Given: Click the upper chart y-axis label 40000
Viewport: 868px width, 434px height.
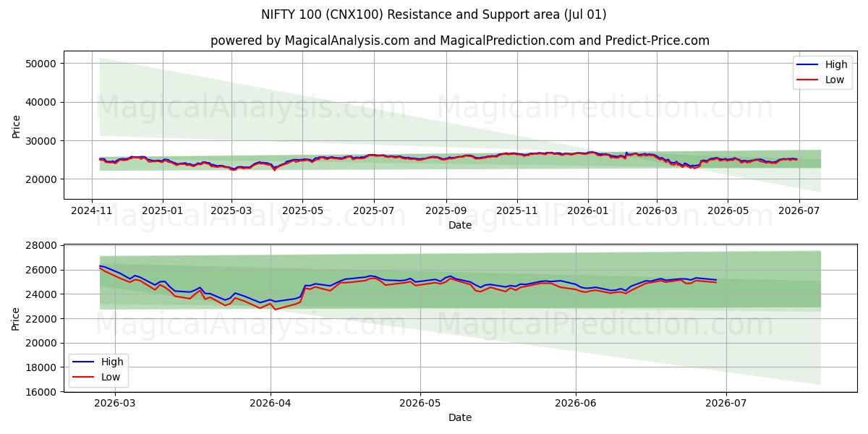Looking at the screenshot, I should tap(43, 102).
